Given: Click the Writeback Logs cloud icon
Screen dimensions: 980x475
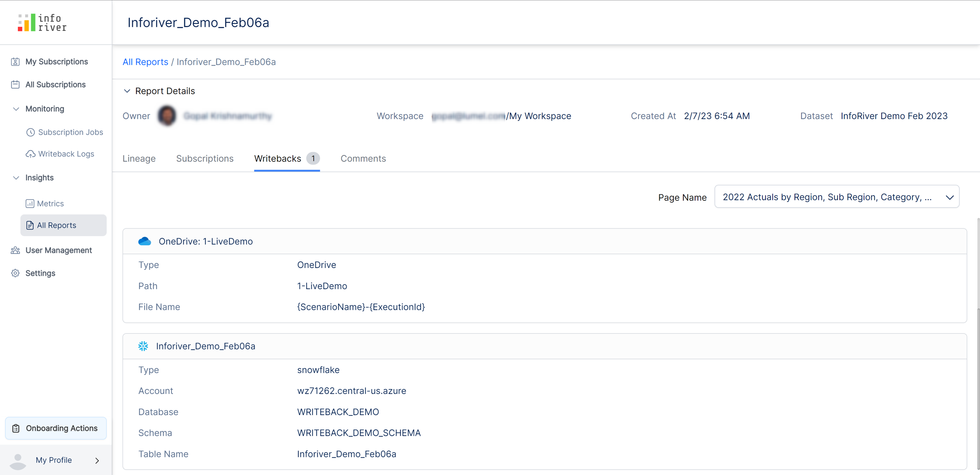Looking at the screenshot, I should tap(30, 154).
